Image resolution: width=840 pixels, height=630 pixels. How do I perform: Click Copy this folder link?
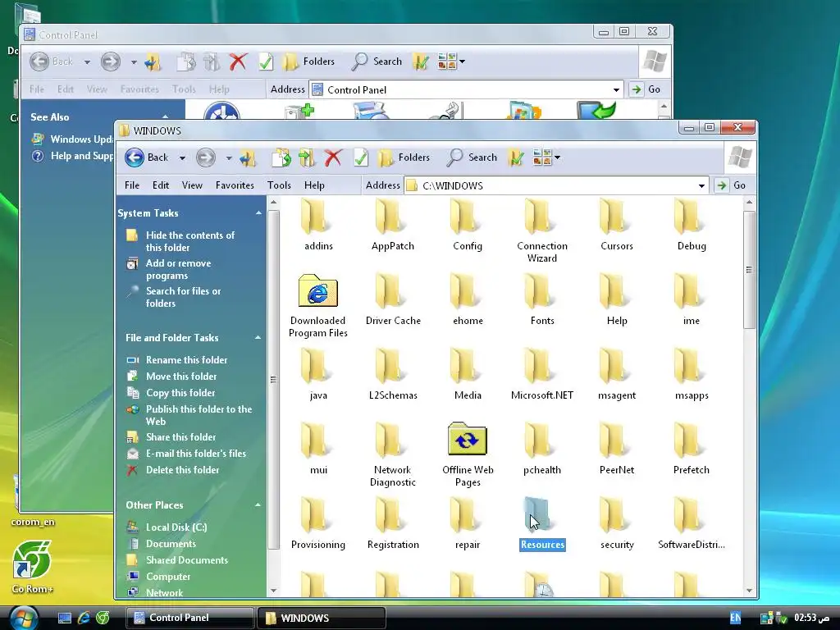tap(180, 393)
